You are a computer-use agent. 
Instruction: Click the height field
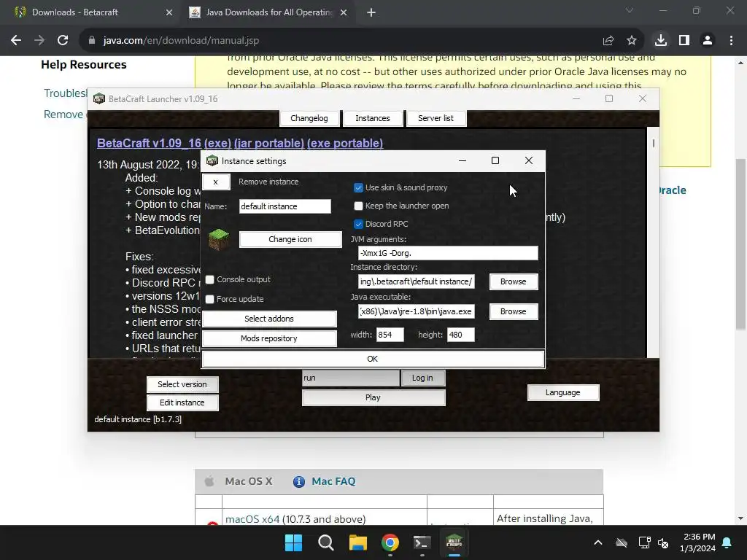coord(461,335)
